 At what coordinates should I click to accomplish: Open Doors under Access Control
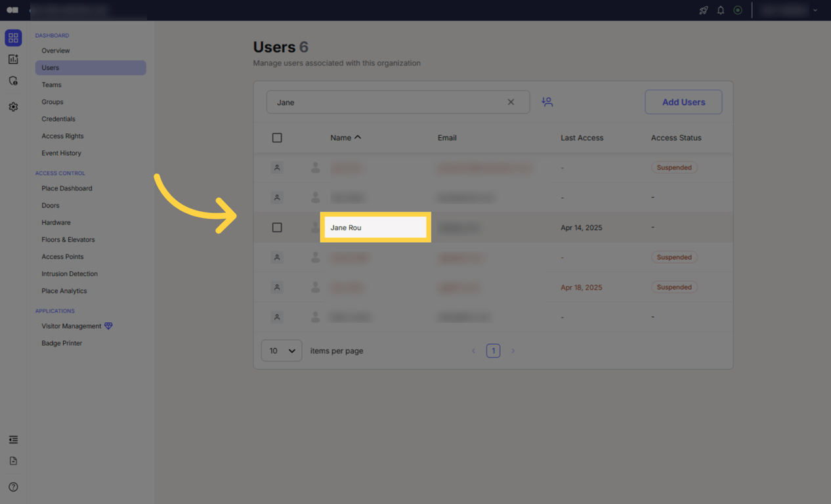click(49, 205)
